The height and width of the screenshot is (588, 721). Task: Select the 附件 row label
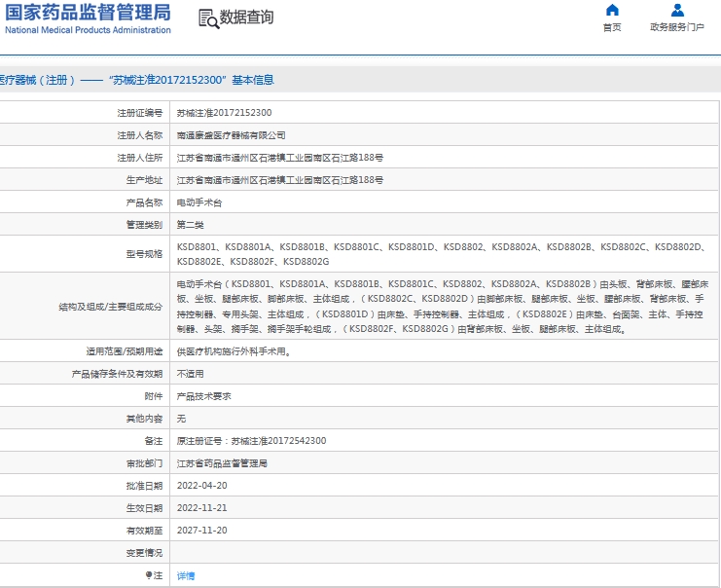click(x=154, y=396)
